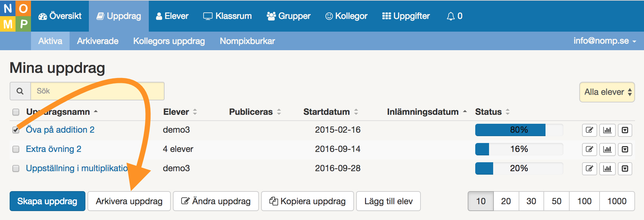Open statistics chart for Öva på addition 2
644x220 pixels.
[607, 130]
